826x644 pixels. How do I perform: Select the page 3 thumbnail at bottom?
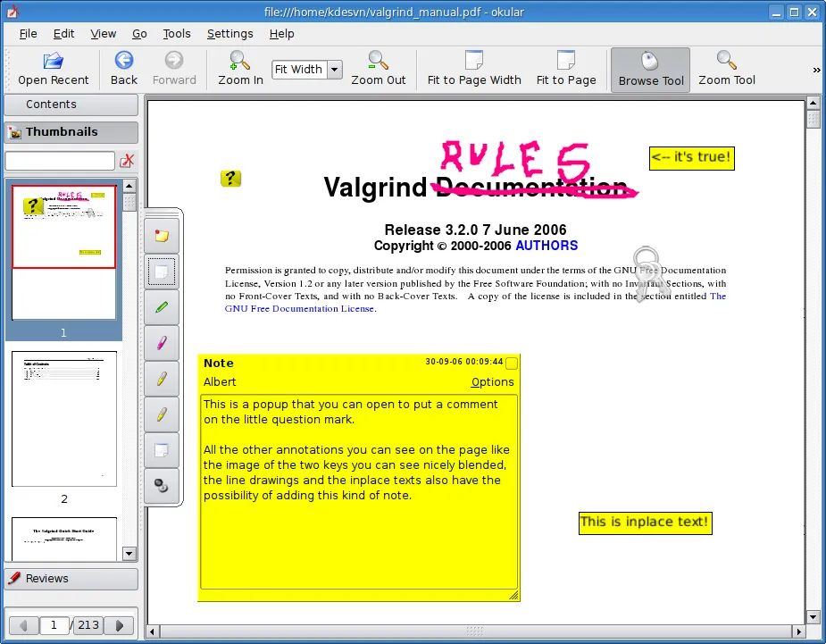pos(63,539)
